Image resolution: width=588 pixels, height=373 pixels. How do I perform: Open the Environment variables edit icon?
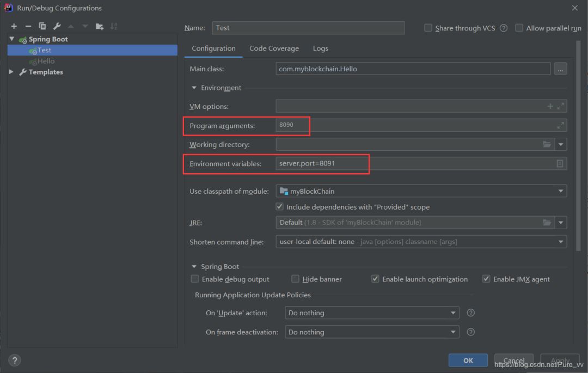pyautogui.click(x=560, y=163)
